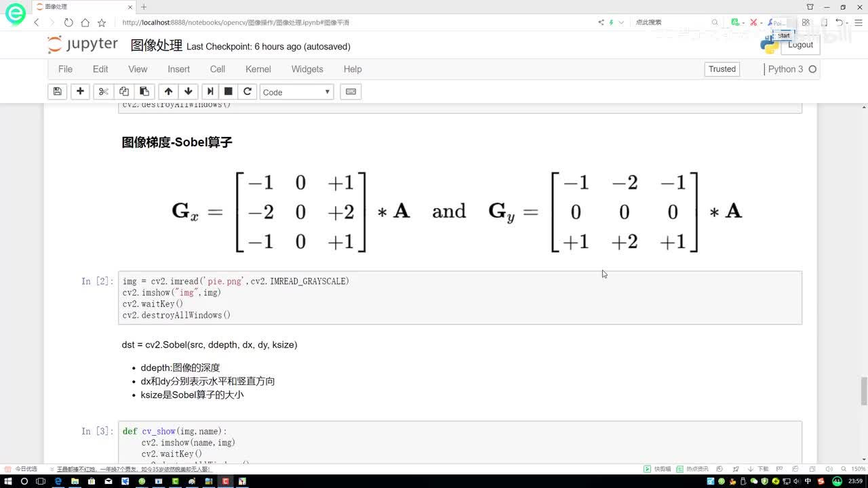Screen dimensions: 868x488
Task: Click the share icon in address bar
Action: [601, 22]
